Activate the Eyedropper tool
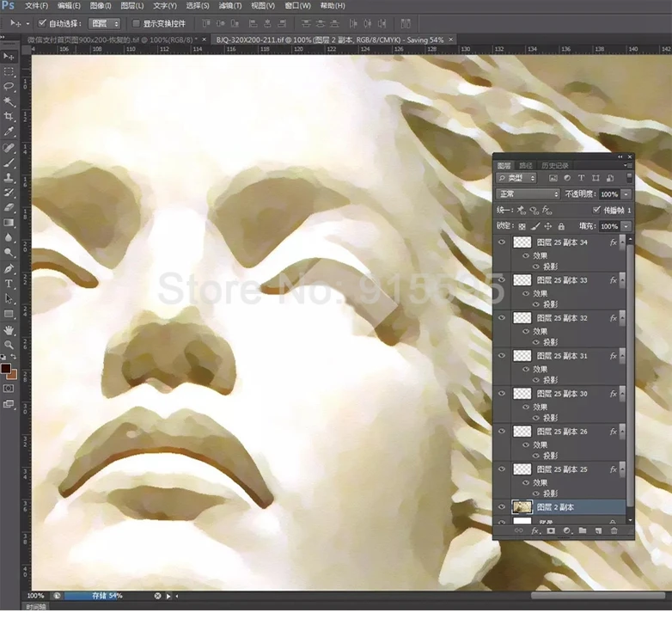 pos(9,132)
